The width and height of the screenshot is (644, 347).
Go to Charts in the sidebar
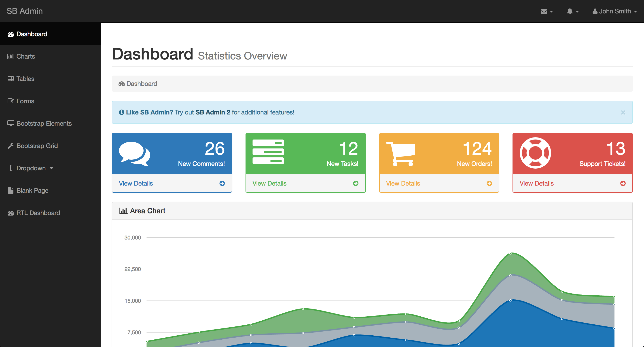pos(50,56)
